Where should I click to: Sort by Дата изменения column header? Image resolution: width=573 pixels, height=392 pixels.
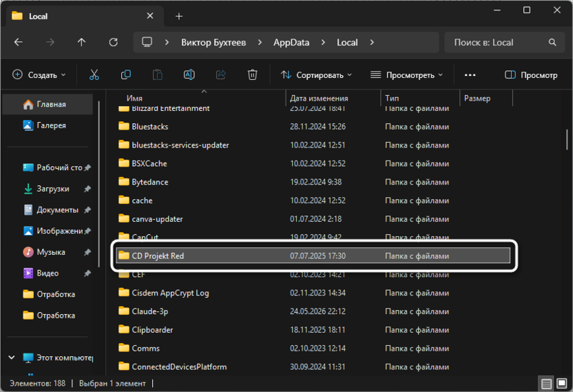coord(333,98)
